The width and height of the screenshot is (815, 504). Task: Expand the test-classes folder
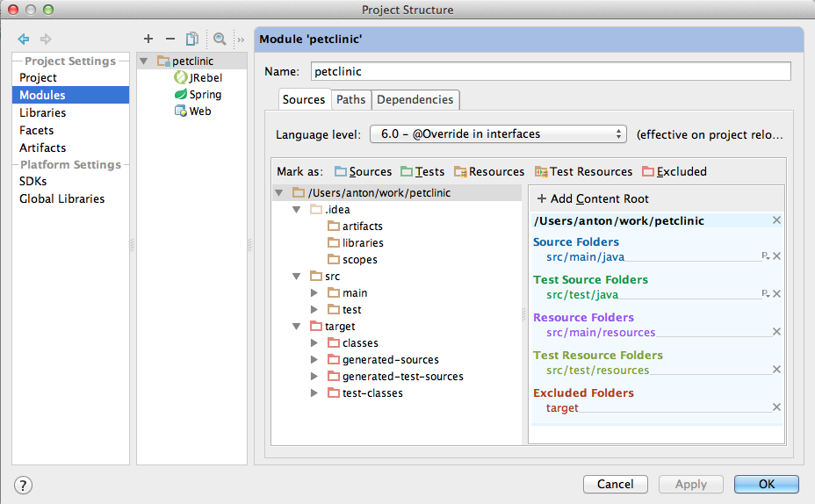pos(314,392)
